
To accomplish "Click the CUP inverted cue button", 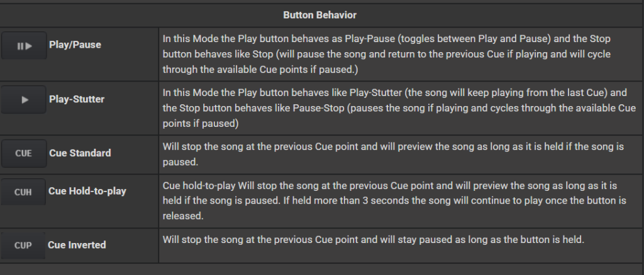I will [x=23, y=245].
